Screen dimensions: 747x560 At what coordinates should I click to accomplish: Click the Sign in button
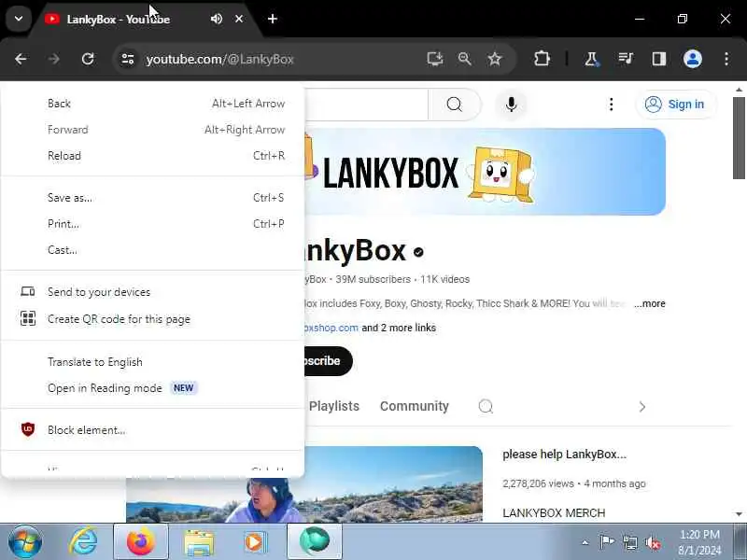[x=675, y=105]
